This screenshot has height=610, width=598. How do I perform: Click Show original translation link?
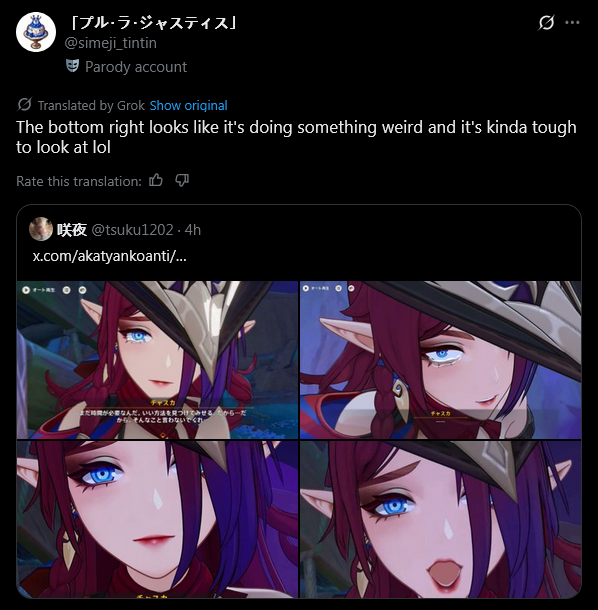coord(188,105)
